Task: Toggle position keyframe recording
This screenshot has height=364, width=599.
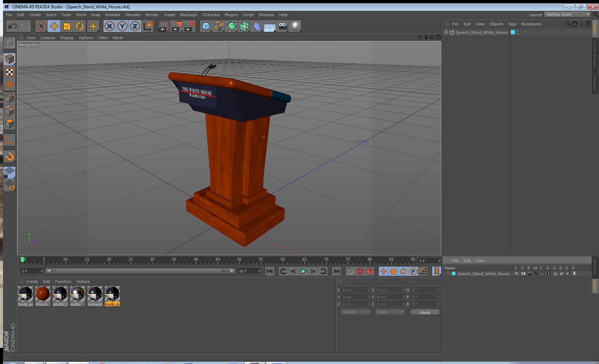Action: [x=383, y=271]
